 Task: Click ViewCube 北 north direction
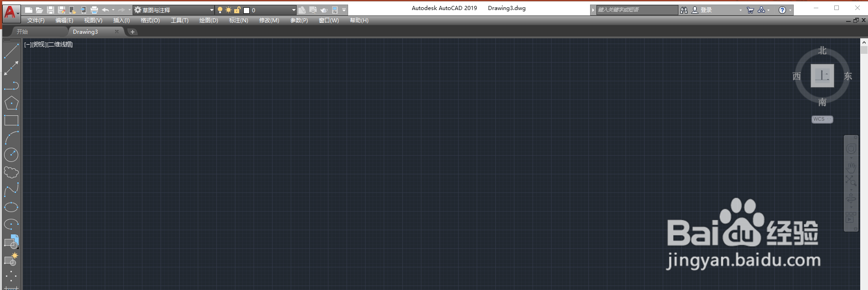click(822, 50)
